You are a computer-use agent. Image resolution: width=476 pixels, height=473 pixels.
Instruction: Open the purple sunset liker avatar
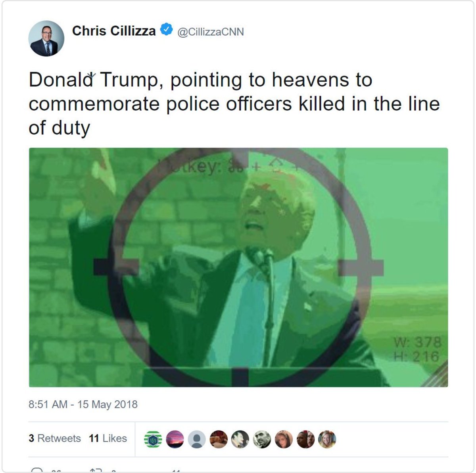[175, 439]
